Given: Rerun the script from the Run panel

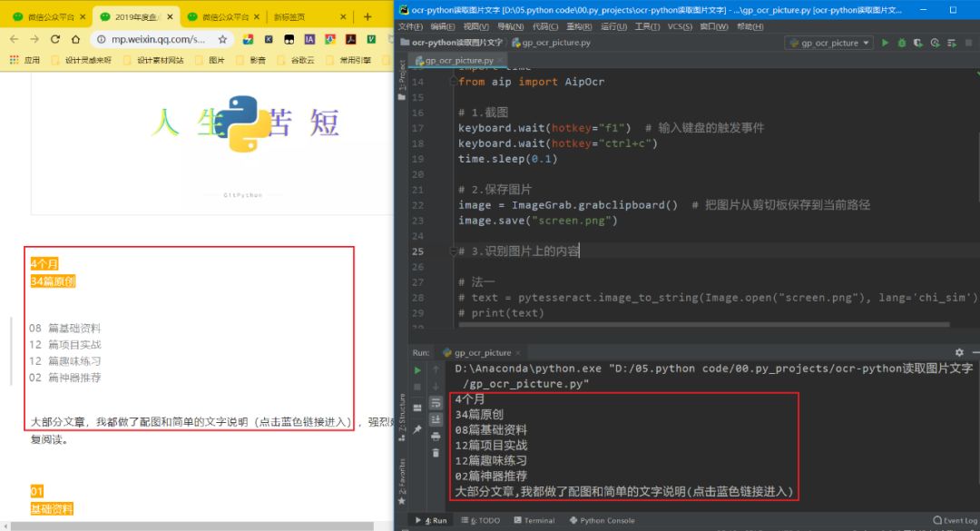Looking at the screenshot, I should tap(417, 370).
